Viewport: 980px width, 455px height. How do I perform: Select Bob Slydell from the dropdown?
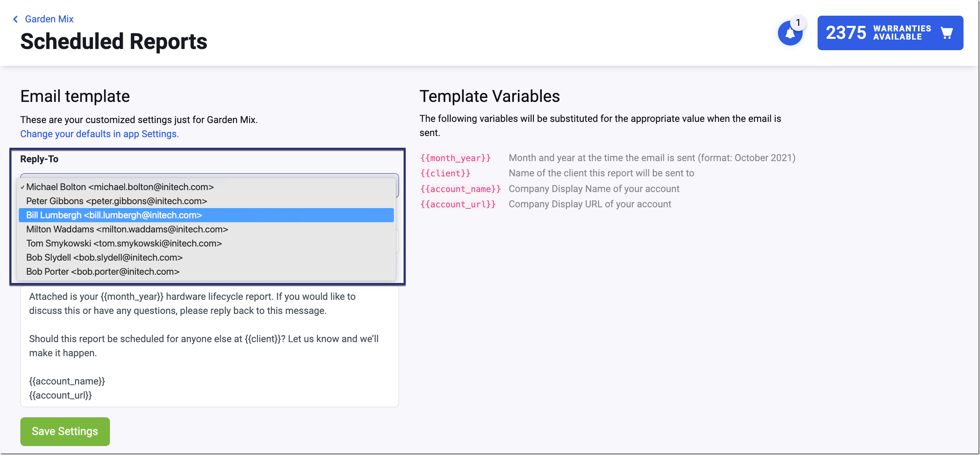pyautogui.click(x=206, y=257)
